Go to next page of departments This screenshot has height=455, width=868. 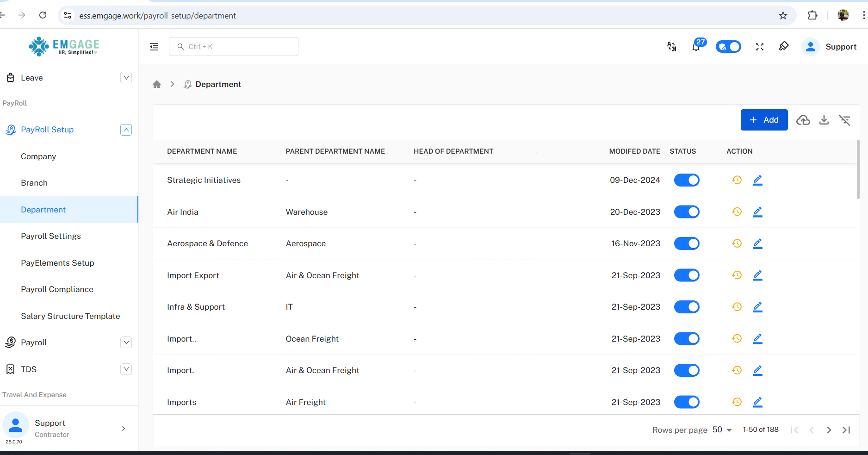pyautogui.click(x=829, y=430)
